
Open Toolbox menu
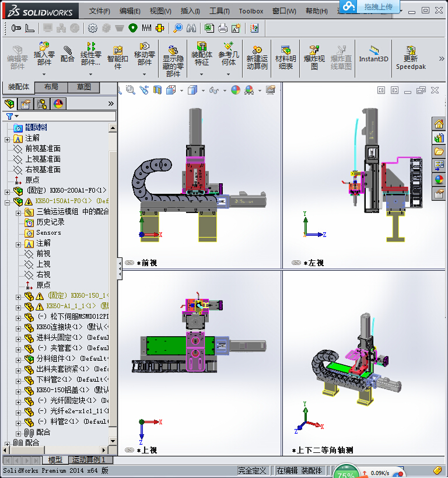pos(251,11)
